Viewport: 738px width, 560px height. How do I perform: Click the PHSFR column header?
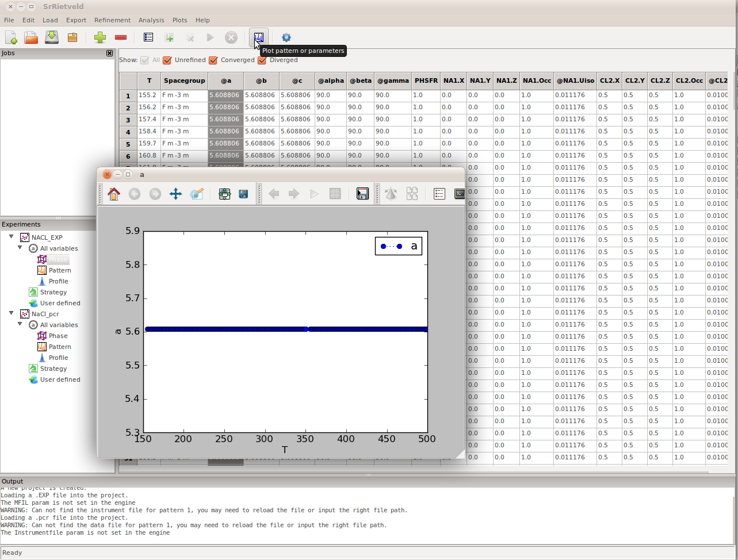(426, 81)
